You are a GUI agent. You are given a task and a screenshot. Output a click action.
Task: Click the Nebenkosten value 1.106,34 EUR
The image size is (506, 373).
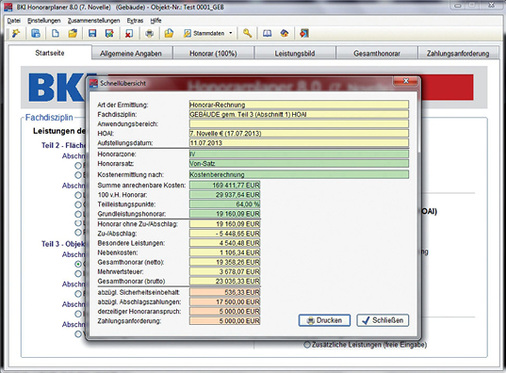tap(225, 253)
